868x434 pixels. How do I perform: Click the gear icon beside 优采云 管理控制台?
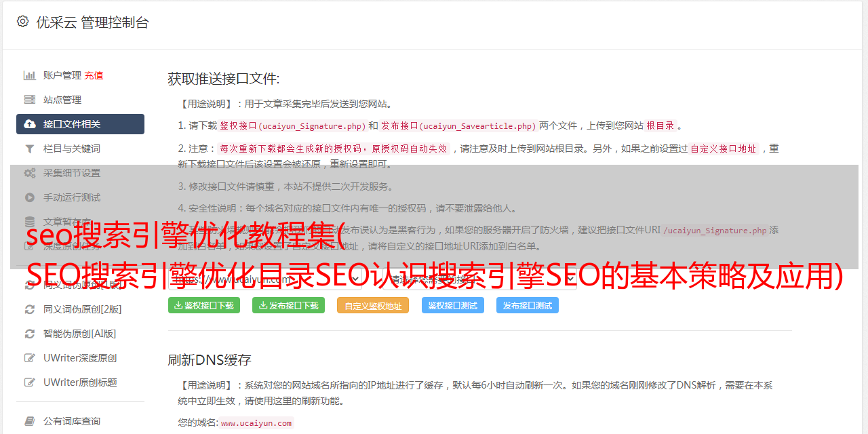pos(22,22)
